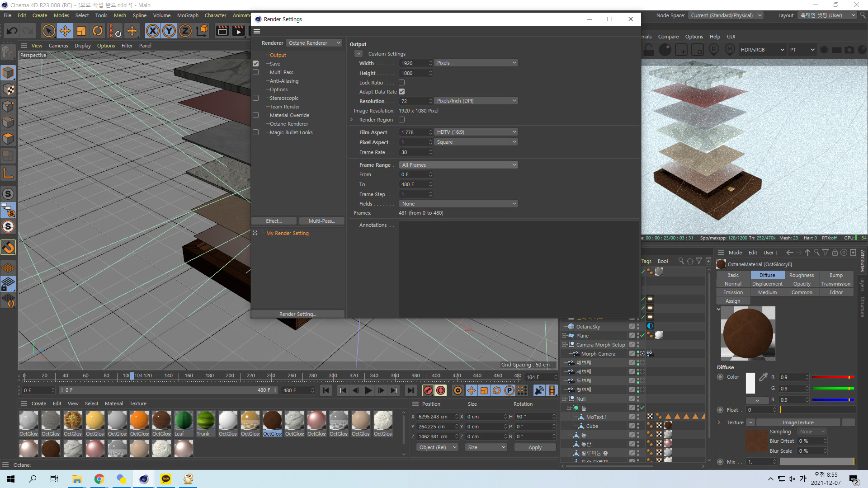The width and height of the screenshot is (868, 488).
Task: Enable the Lock Ratio checkbox
Action: [x=402, y=83]
